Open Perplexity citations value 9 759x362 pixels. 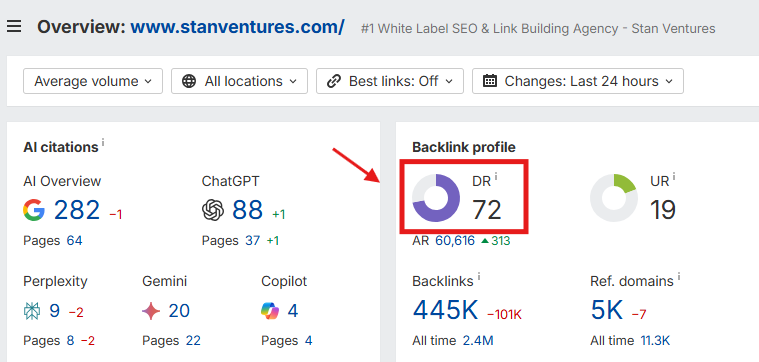(x=54, y=311)
